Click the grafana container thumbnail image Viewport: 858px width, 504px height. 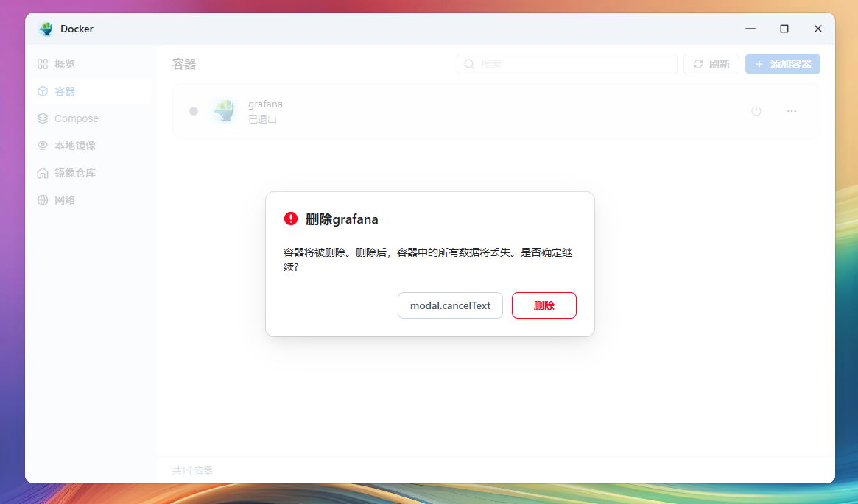point(223,110)
